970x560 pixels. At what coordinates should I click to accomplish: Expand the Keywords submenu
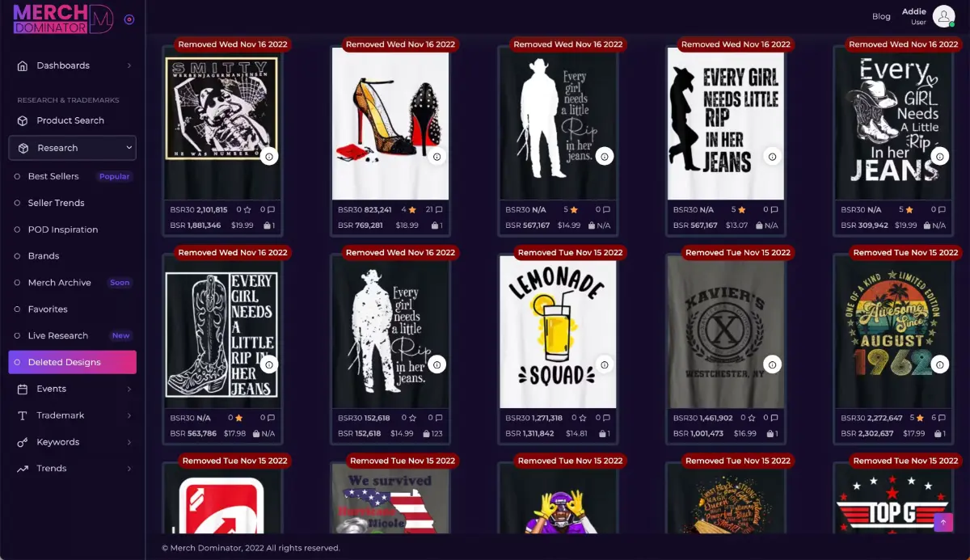[73, 442]
